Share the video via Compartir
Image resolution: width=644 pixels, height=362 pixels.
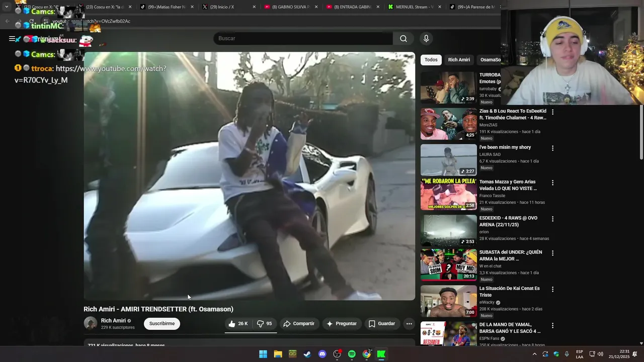coord(299,324)
